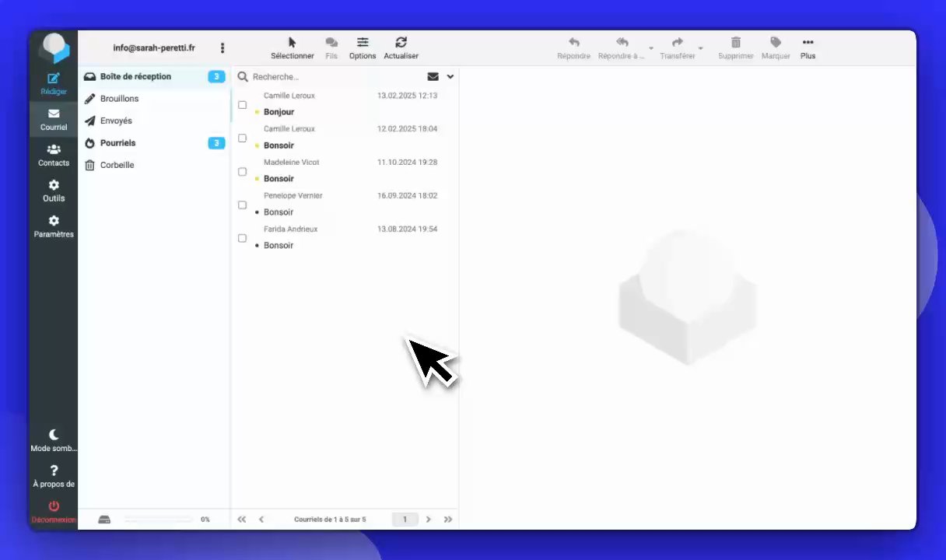Click the Rédiger compose icon
Viewport: 946px width, 560px height.
54,78
